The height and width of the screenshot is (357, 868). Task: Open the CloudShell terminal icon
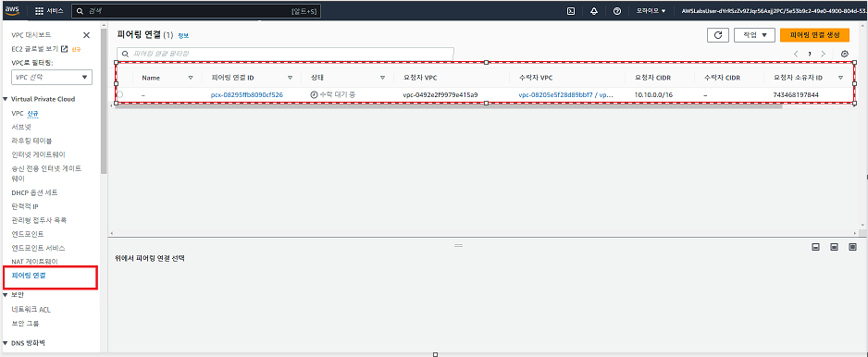(x=571, y=11)
